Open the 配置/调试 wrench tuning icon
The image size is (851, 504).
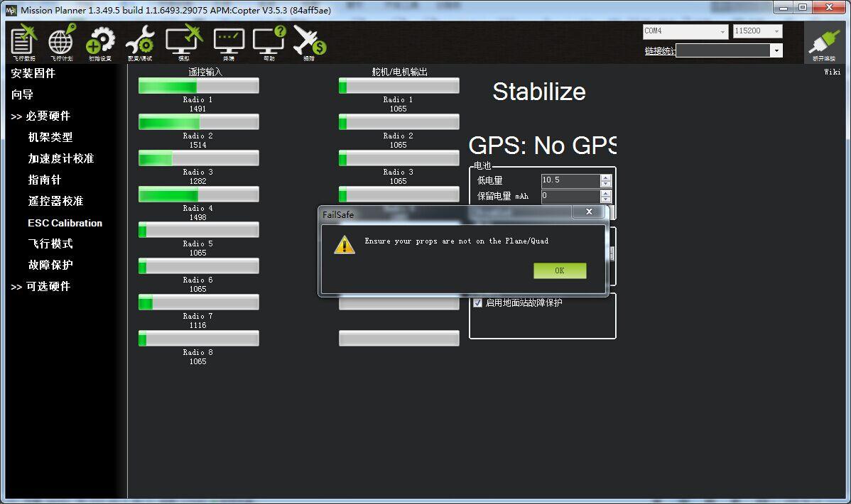click(140, 43)
